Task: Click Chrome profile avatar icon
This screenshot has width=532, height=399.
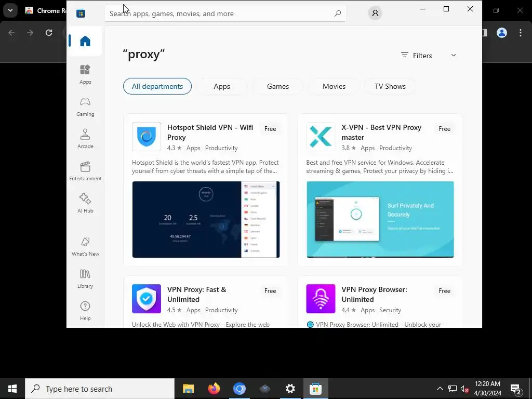Action: [x=502, y=33]
